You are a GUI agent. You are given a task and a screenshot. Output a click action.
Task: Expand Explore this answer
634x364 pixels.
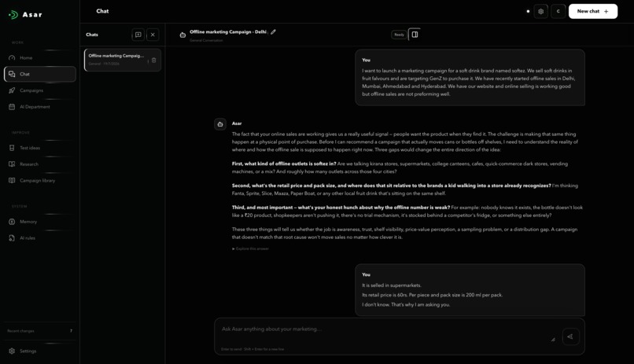[x=250, y=249]
